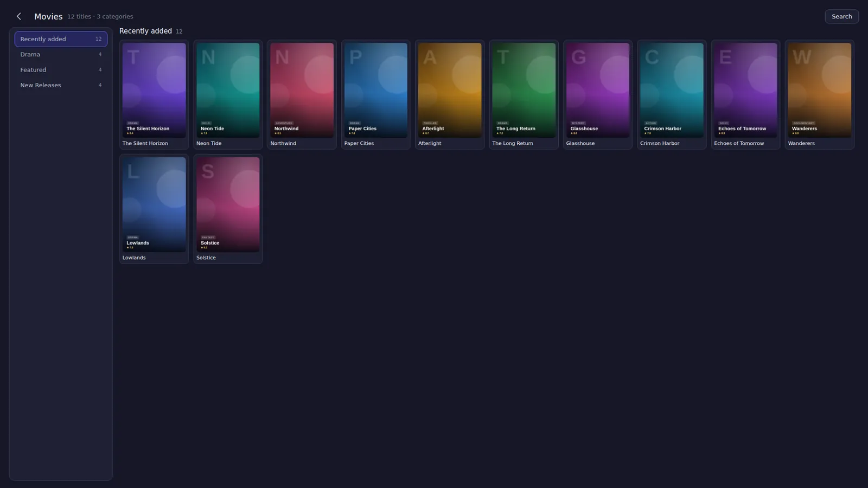
Task: Open the New Releases category
Action: point(61,85)
